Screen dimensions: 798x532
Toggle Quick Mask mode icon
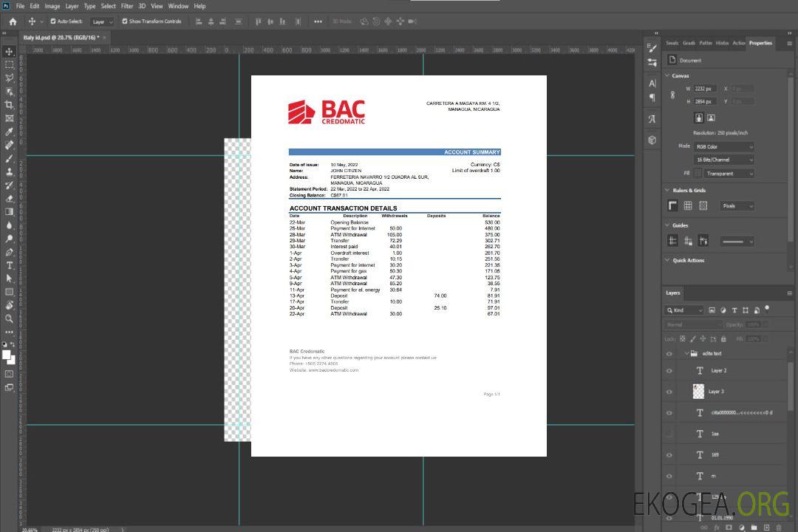click(x=9, y=374)
